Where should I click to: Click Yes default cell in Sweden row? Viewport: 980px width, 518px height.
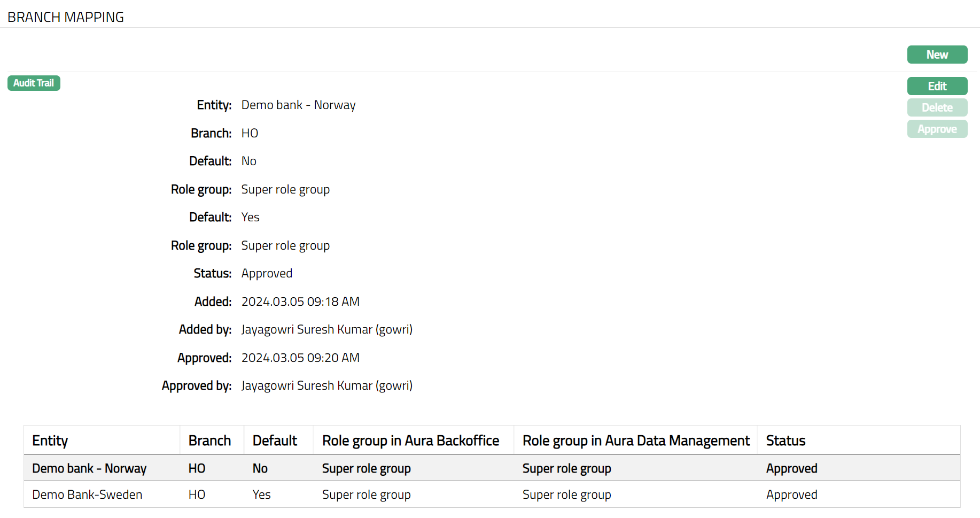[261, 494]
